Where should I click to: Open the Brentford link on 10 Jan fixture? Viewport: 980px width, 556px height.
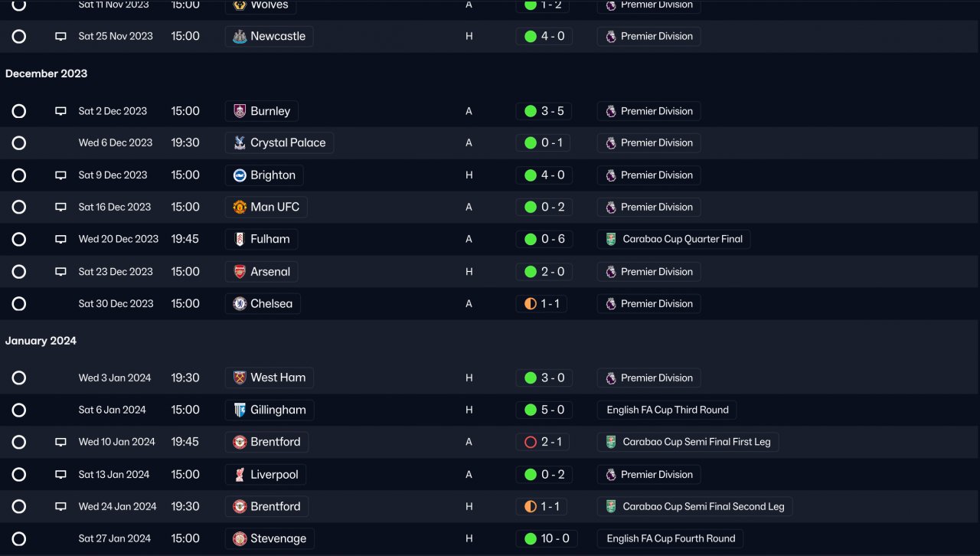click(x=275, y=442)
